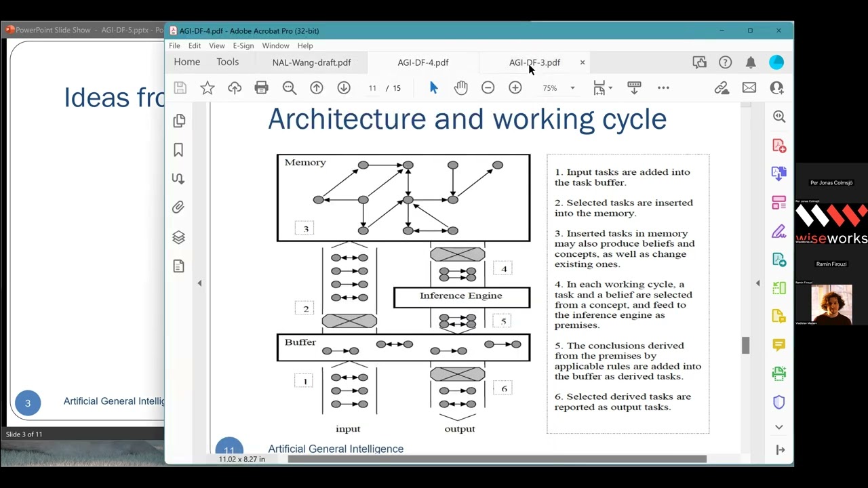The width and height of the screenshot is (868, 488).
Task: Send file by email envelope icon
Action: tap(749, 87)
